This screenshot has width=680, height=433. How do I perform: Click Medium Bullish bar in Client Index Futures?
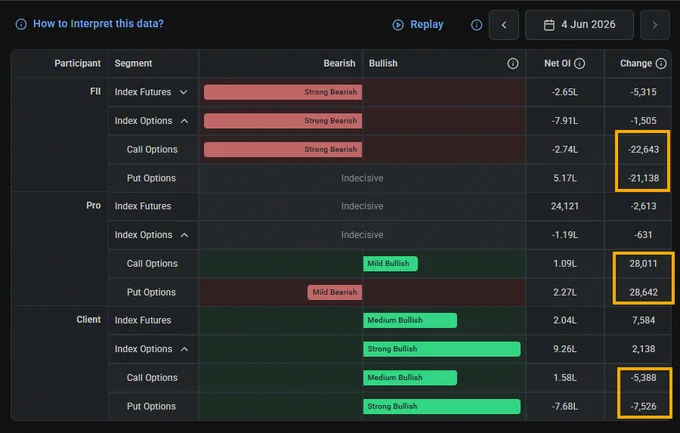[410, 320]
